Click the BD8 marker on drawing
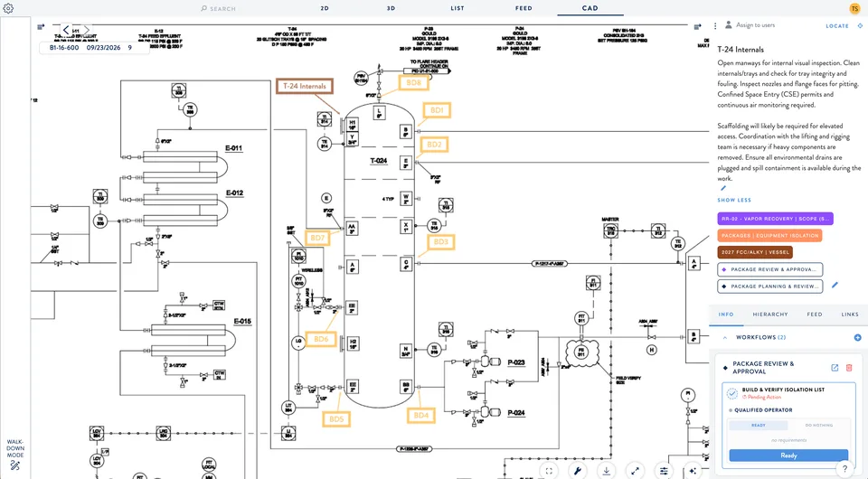This screenshot has width=868, height=479. (x=413, y=82)
